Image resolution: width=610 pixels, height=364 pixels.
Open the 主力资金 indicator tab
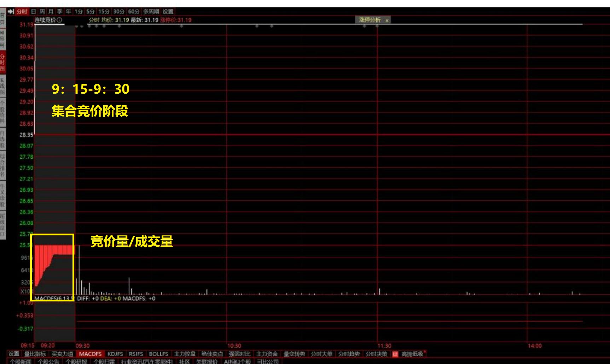[x=267, y=354]
